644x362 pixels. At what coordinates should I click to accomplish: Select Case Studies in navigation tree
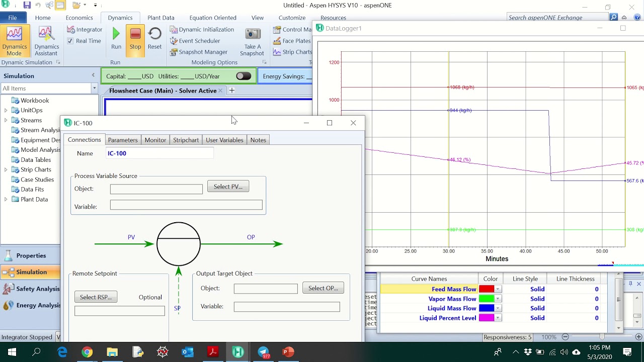37,179
